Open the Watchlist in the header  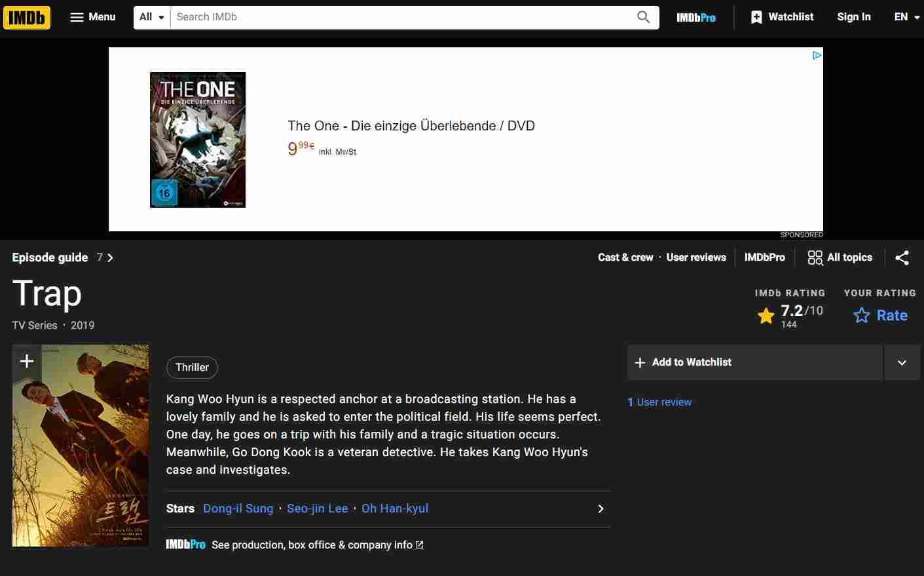pyautogui.click(x=782, y=17)
